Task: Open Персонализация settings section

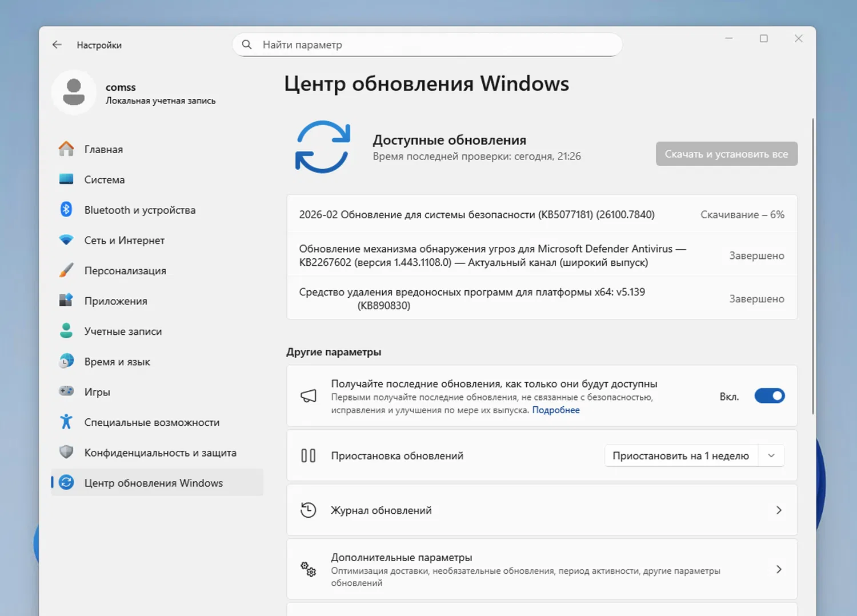Action: click(157, 270)
